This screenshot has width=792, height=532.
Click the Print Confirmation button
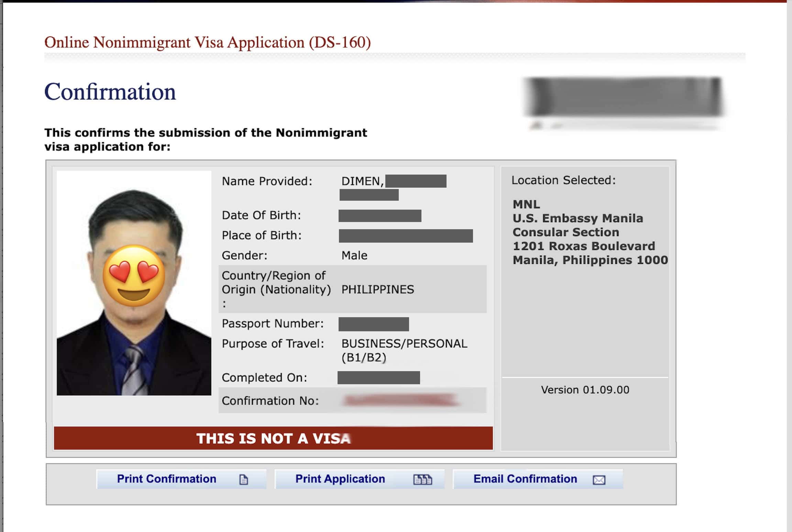166,478
